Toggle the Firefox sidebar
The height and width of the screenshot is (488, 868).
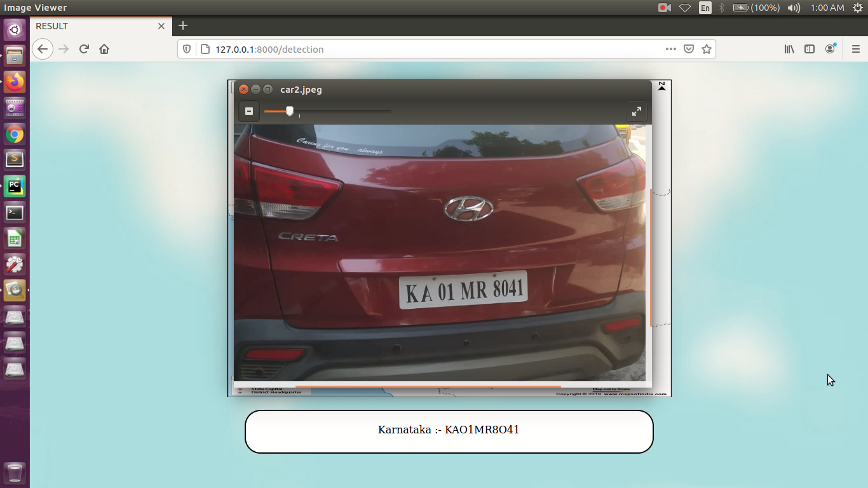click(809, 48)
